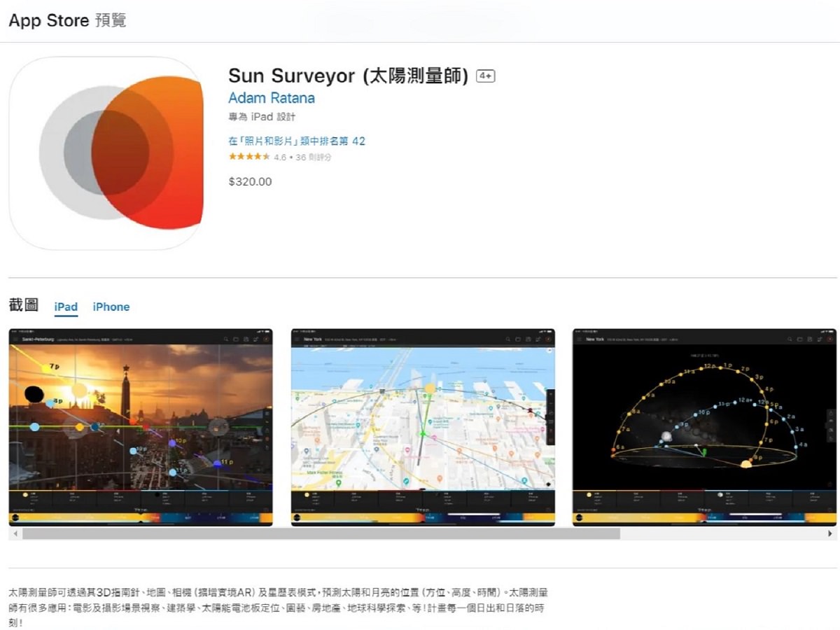Click the horizontal screenshot scrollbar thumb
Screen dimensions: 840x630
pyautogui.click(x=321, y=533)
